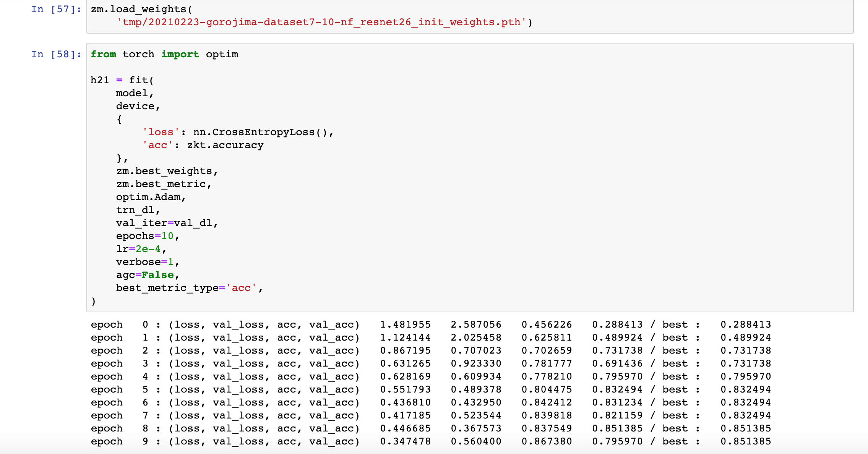Click the 'from torch import optim' line
This screenshot has height=454, width=868.
point(164,54)
